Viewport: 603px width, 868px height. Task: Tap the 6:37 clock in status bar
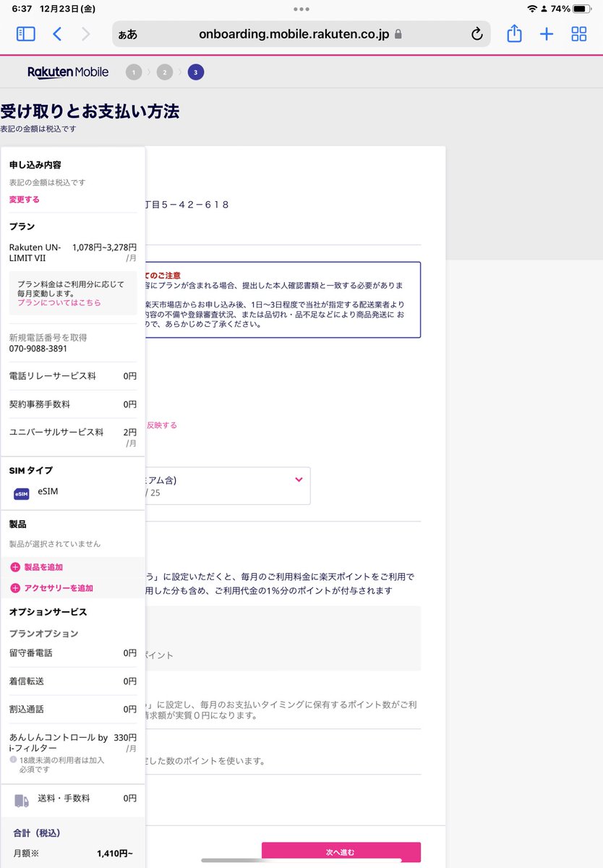pos(22,9)
